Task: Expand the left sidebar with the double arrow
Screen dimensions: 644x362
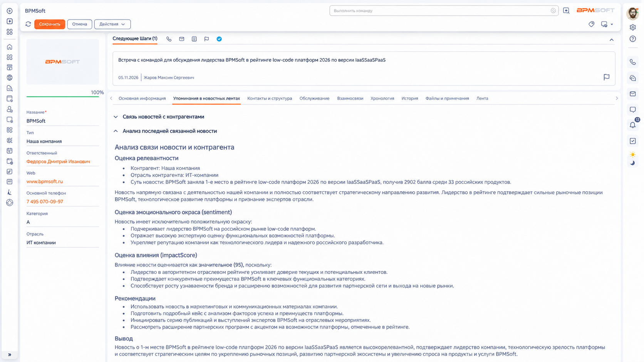Action: 10,355
